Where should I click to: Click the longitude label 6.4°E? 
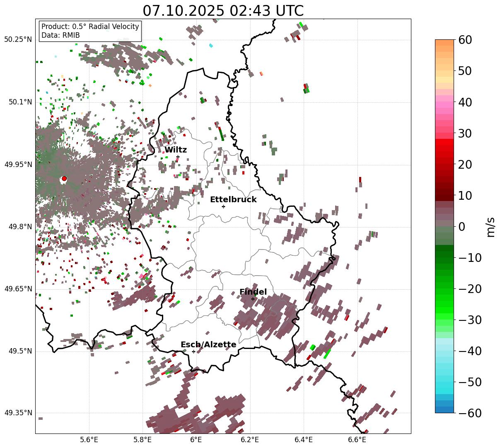click(304, 440)
